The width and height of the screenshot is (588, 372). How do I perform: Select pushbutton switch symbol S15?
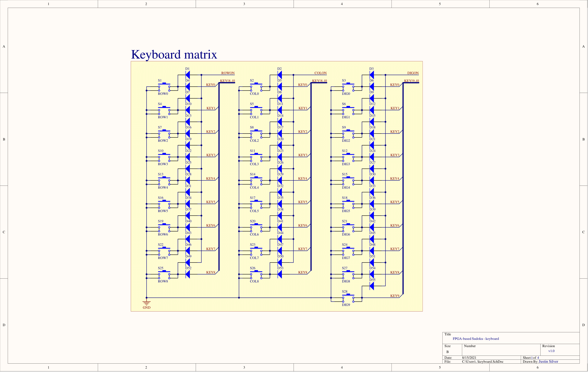(348, 181)
